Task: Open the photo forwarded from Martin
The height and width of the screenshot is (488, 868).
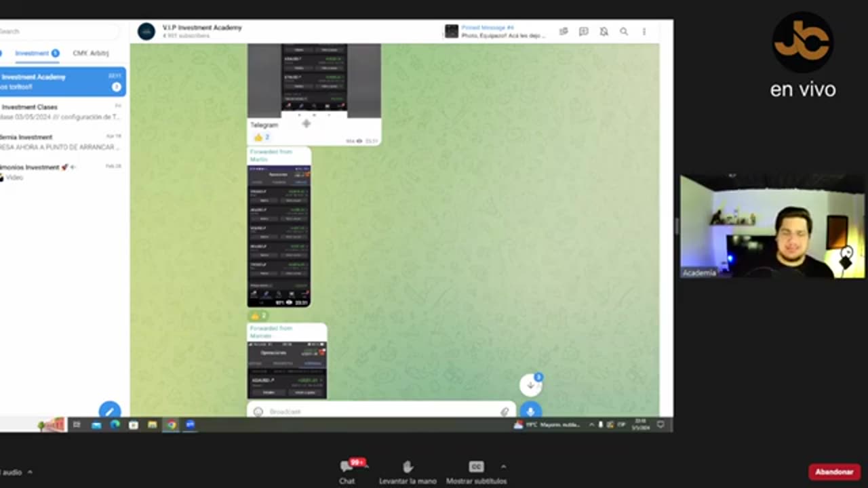Action: [x=279, y=236]
